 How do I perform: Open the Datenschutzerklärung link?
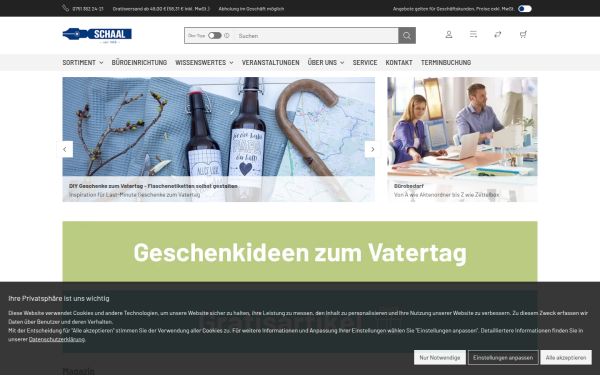(57, 339)
